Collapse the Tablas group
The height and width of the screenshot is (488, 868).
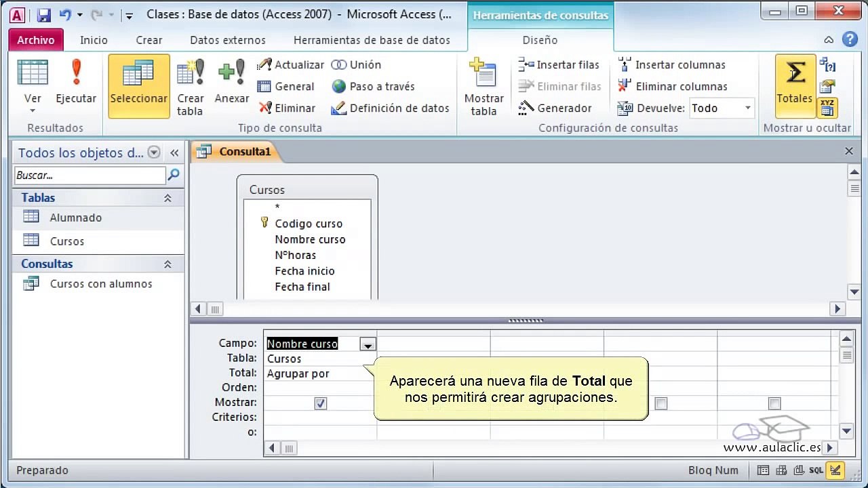167,198
